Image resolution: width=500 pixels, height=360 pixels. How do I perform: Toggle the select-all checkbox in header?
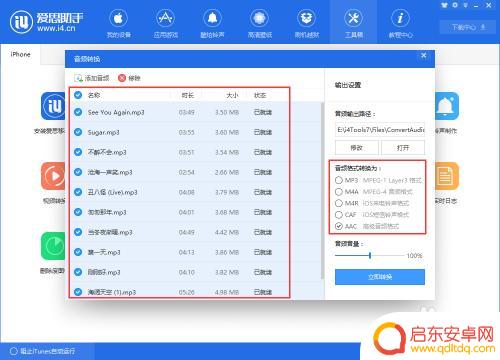[78, 95]
